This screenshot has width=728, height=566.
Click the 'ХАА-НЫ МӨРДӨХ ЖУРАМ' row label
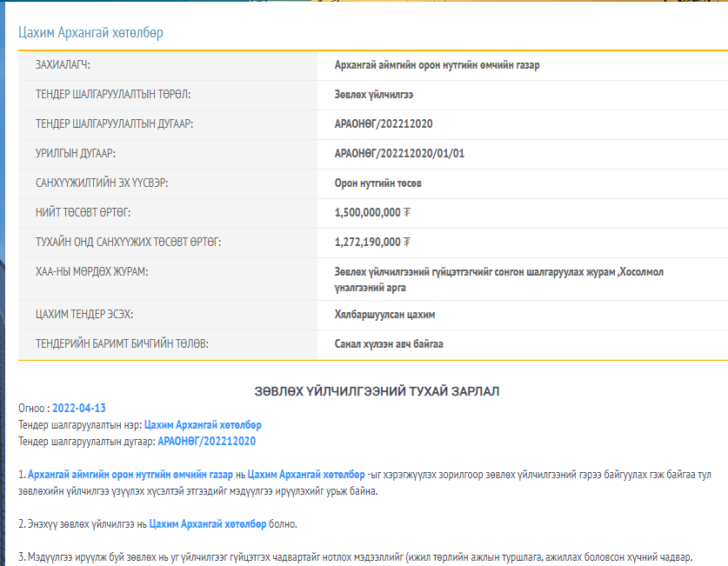(92, 272)
